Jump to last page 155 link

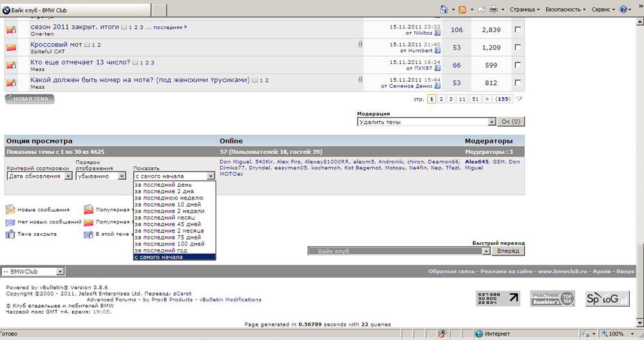(503, 99)
